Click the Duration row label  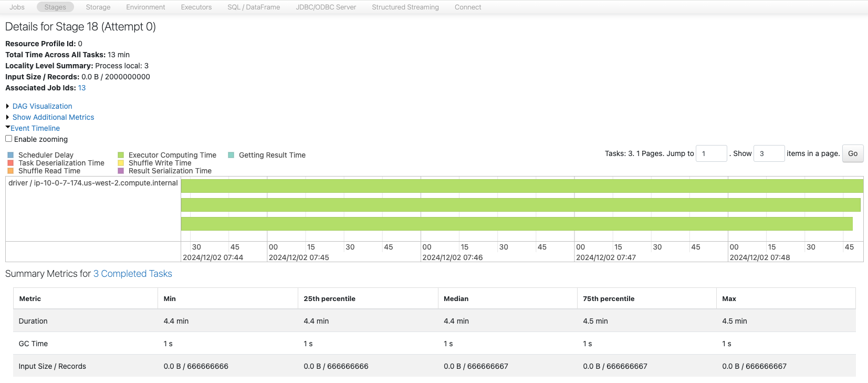click(x=33, y=321)
